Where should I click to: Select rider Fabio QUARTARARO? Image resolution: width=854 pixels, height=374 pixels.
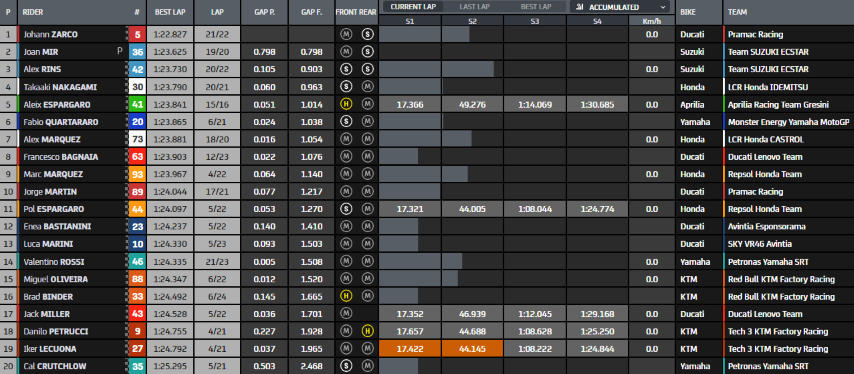tap(61, 121)
